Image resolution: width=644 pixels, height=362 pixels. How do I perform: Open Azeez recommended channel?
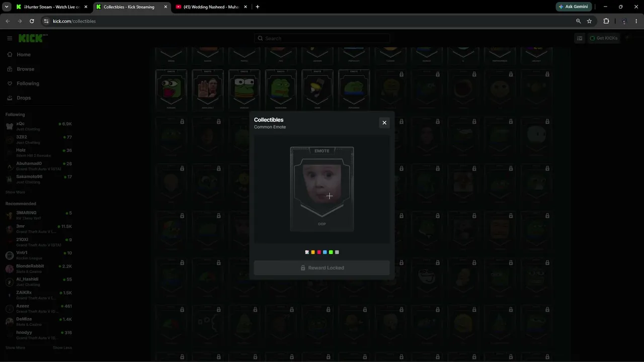coord(39,308)
